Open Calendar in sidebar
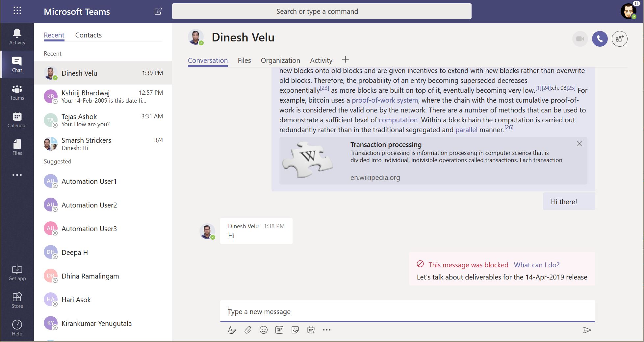Viewport: 644px width, 342px height. 17,120
